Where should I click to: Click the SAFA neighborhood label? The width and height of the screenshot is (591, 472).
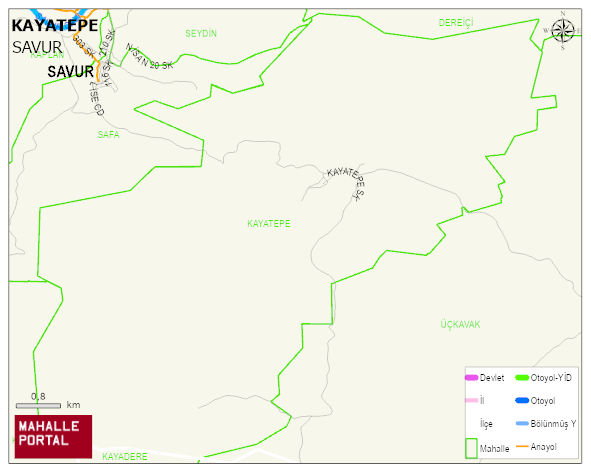point(109,135)
